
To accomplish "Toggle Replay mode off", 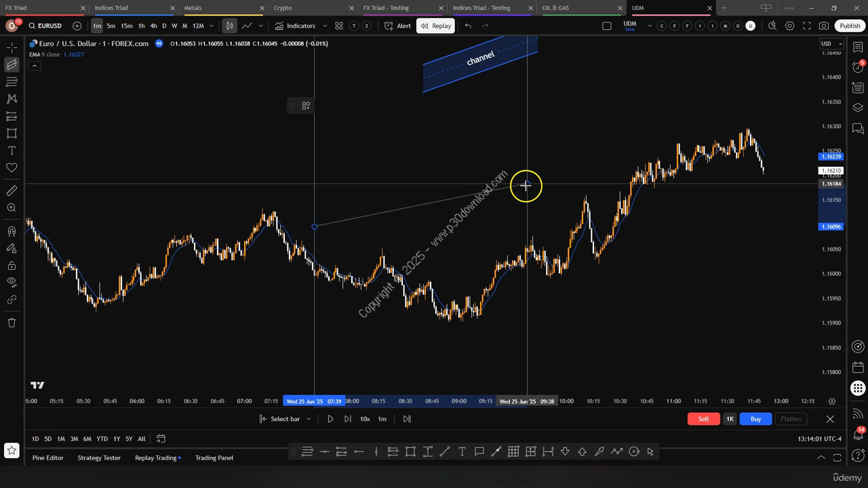I will (435, 26).
